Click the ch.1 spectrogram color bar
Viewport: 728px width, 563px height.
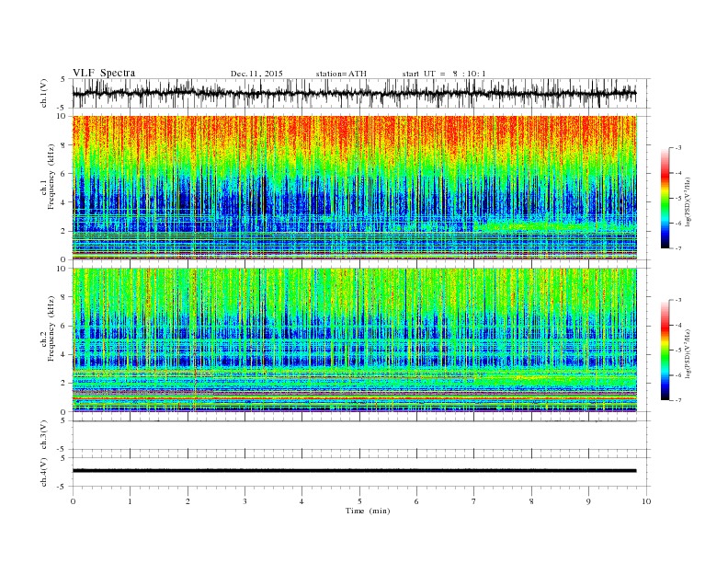point(665,198)
